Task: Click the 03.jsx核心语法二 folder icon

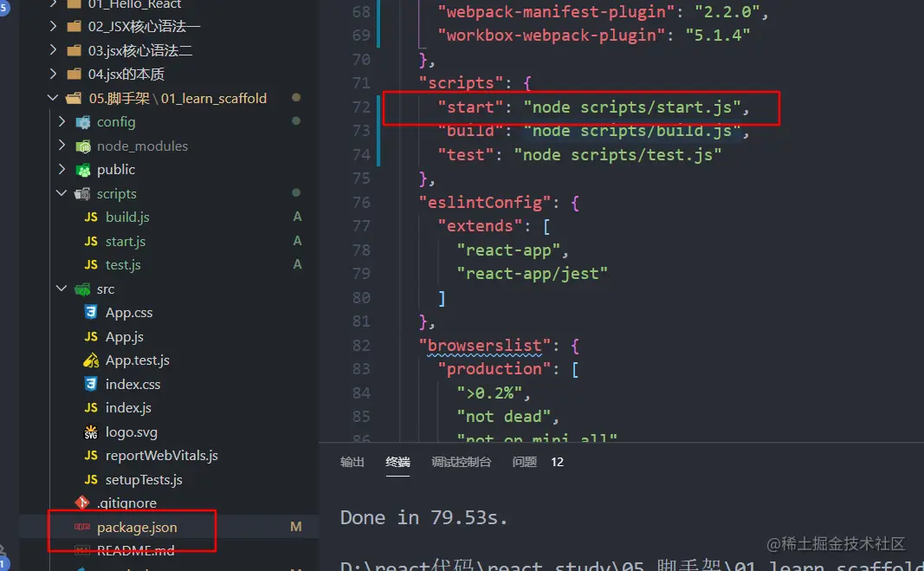Action: [74, 50]
